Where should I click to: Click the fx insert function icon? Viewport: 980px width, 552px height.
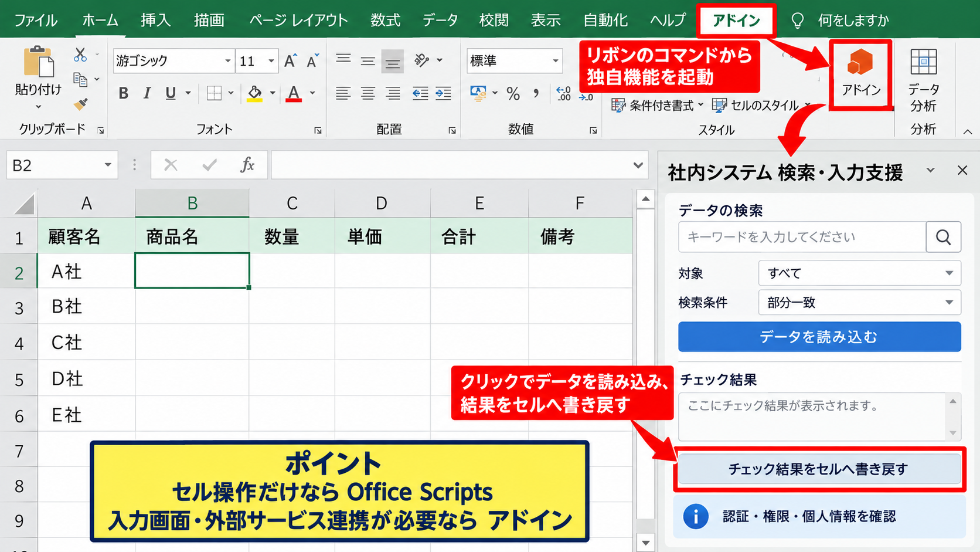[x=247, y=165]
